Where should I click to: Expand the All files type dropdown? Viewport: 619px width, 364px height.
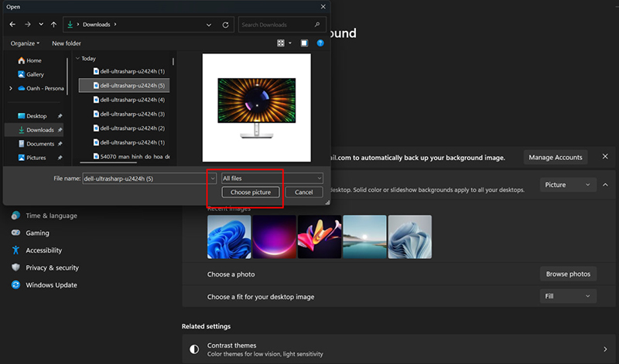pyautogui.click(x=272, y=179)
